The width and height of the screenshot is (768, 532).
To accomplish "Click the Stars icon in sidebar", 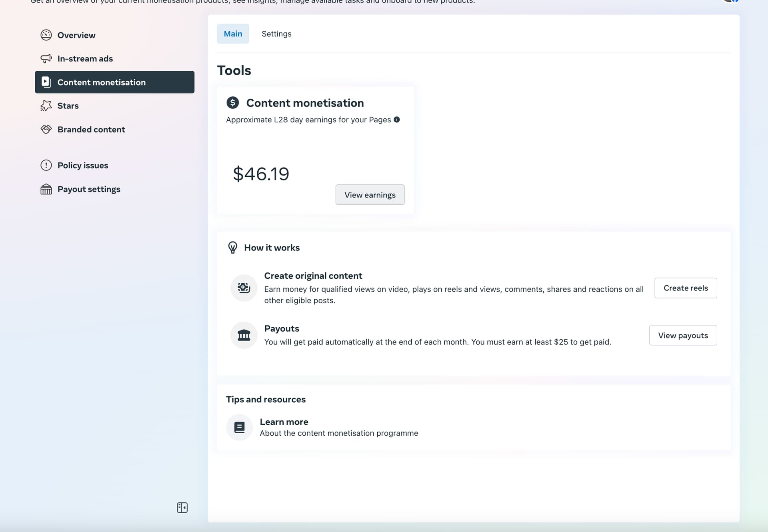I will [x=46, y=106].
